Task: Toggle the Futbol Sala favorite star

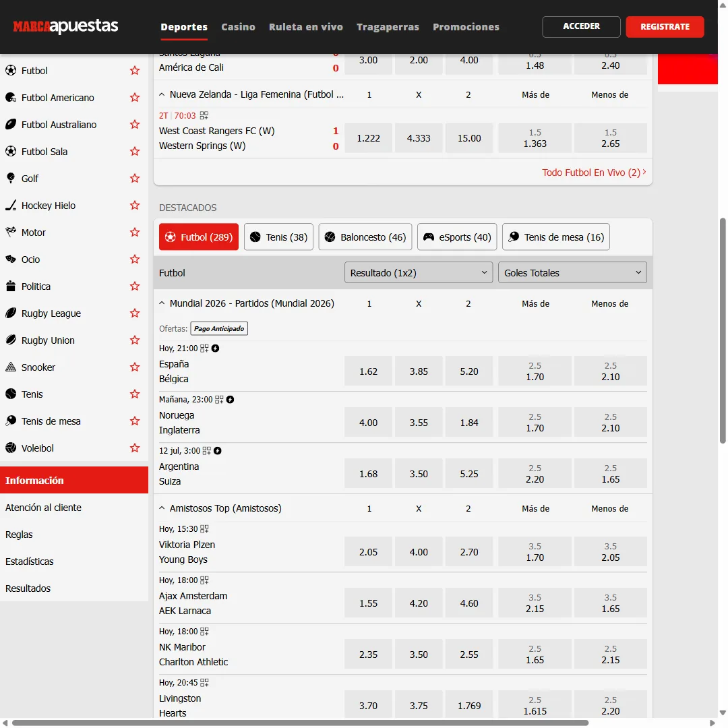Action: (x=135, y=152)
